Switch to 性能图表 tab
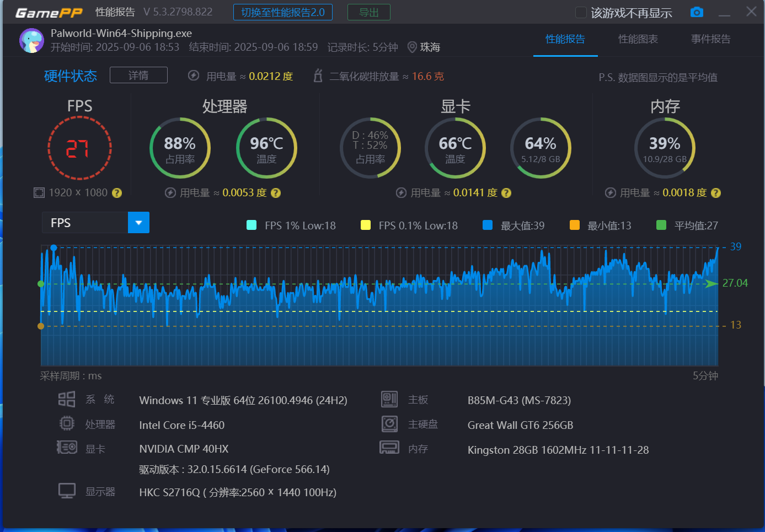The width and height of the screenshot is (765, 532). [638, 39]
